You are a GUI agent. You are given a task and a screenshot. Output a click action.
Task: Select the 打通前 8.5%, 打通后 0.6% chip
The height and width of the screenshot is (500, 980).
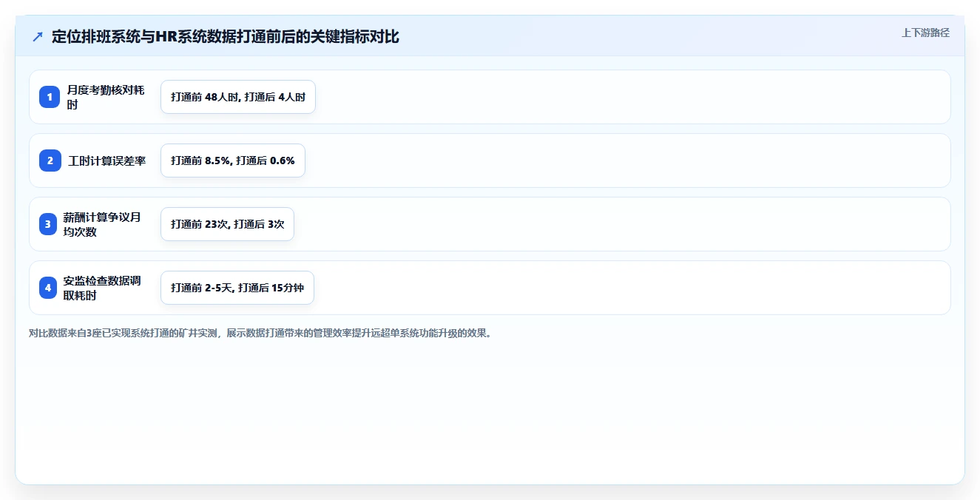point(233,161)
